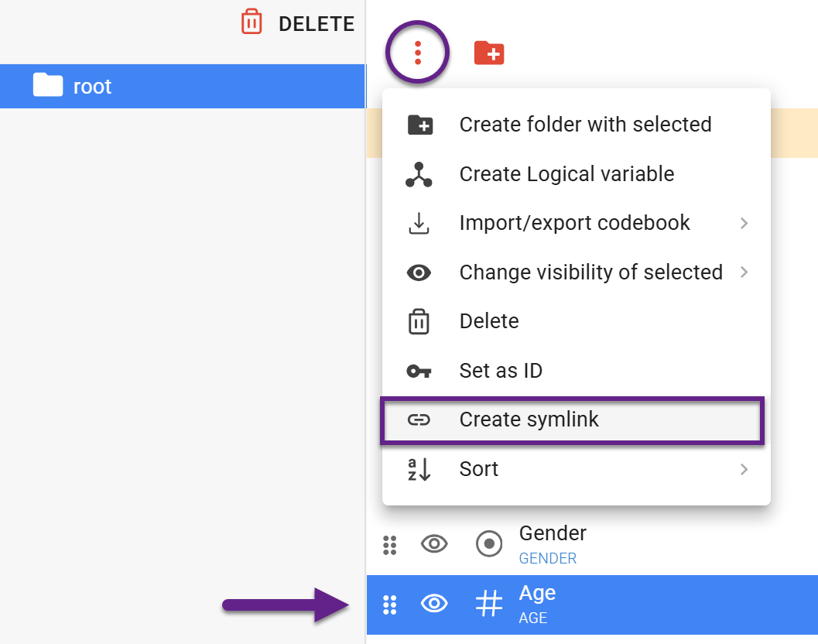818x644 pixels.
Task: Click Delete in the context menu
Action: 489,321
